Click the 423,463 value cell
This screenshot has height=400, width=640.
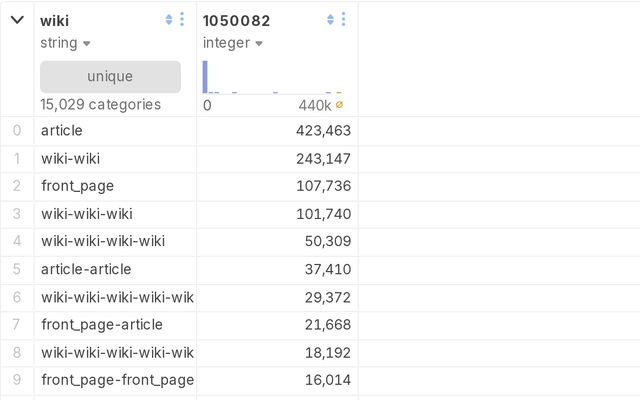tap(323, 130)
